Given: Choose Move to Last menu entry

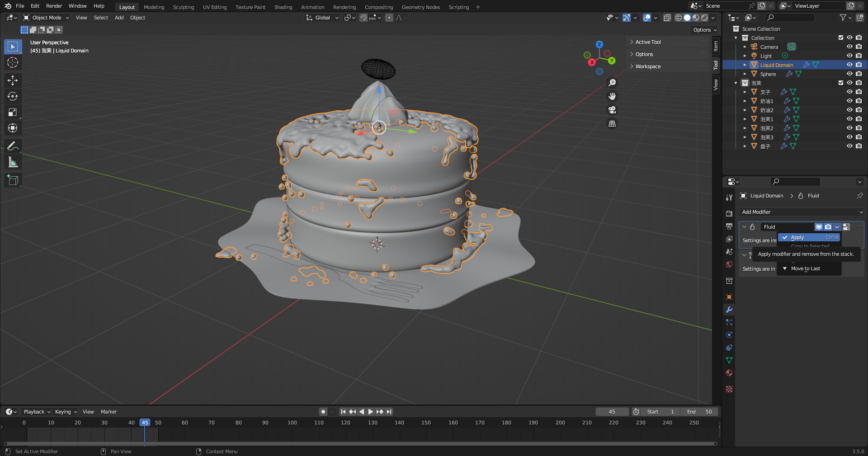Looking at the screenshot, I should tap(809, 268).
